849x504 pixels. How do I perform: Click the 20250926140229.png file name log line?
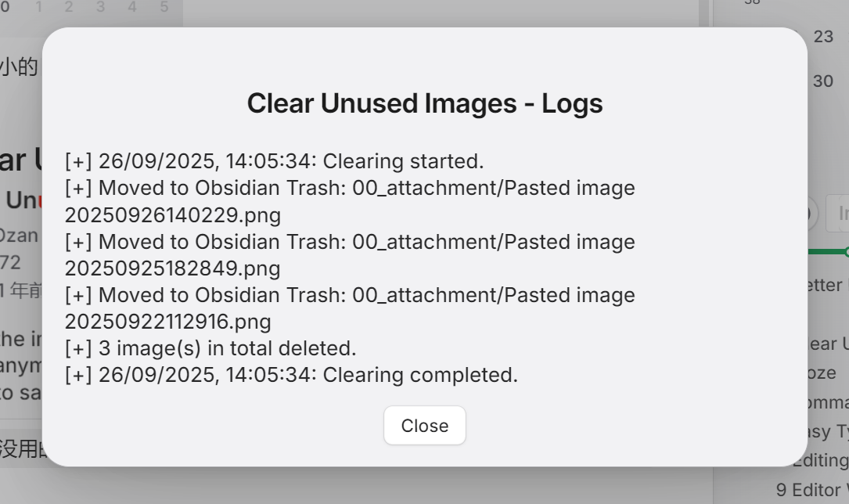[173, 215]
